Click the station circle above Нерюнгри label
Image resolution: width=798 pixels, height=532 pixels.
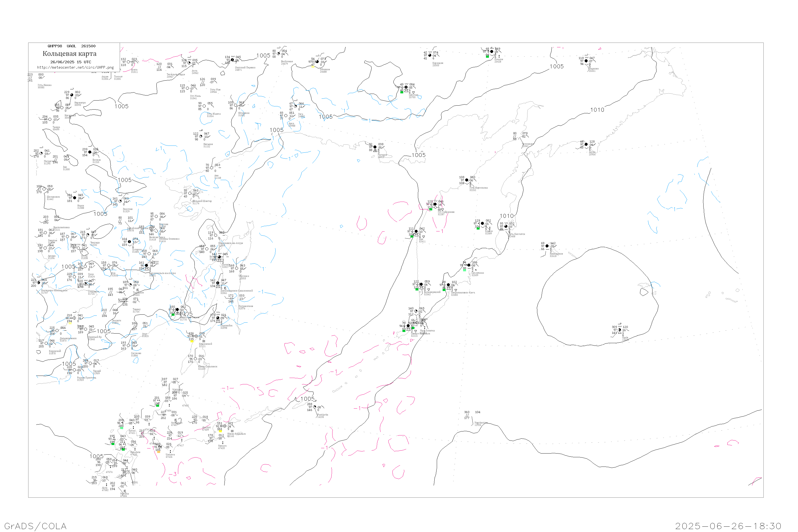72,95
